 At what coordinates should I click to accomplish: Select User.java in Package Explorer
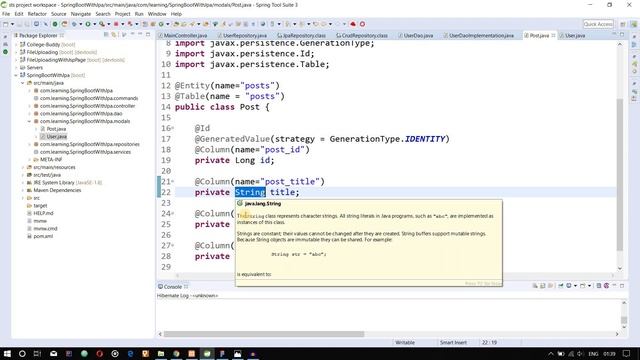coord(56,137)
